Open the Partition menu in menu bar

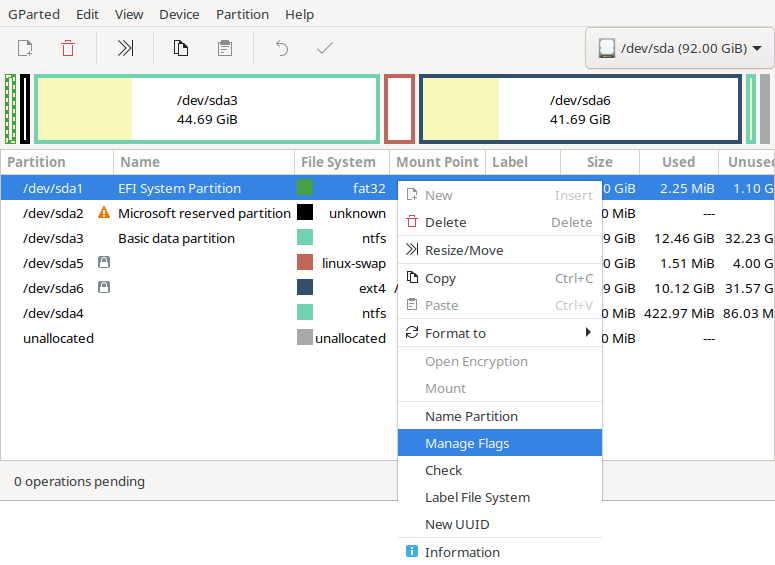[x=242, y=14]
